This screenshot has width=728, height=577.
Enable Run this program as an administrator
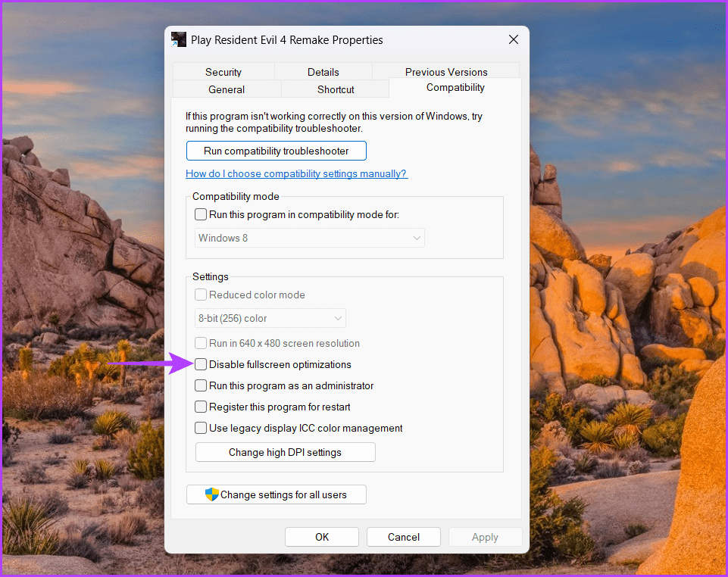coord(201,385)
